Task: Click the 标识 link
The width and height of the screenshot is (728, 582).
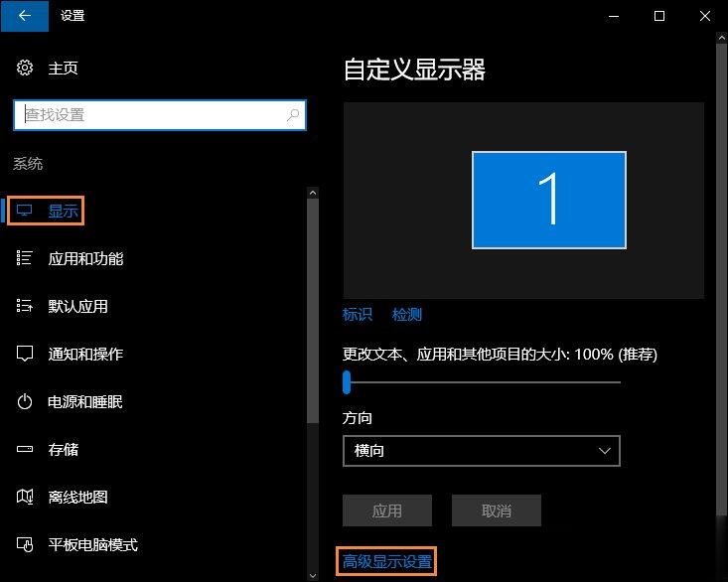Action: [x=358, y=314]
